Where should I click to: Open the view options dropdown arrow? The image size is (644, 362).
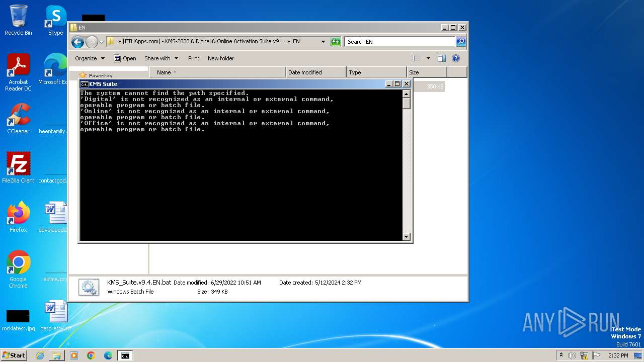tap(428, 58)
